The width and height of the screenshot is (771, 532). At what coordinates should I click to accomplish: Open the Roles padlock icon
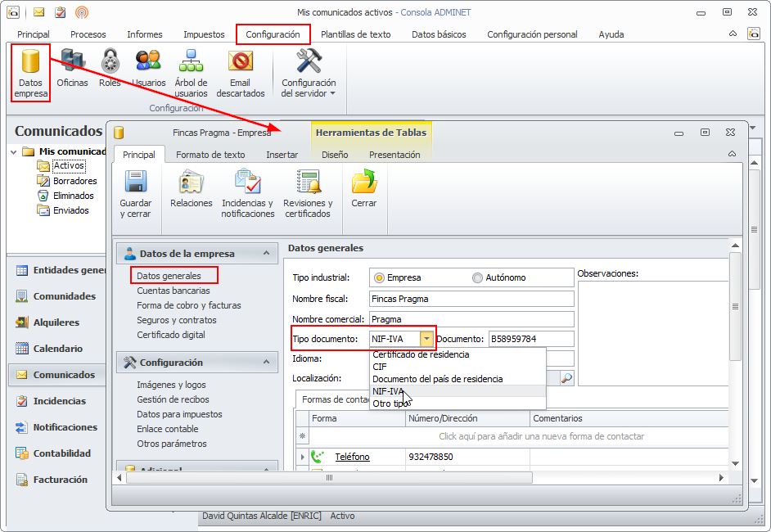click(110, 68)
